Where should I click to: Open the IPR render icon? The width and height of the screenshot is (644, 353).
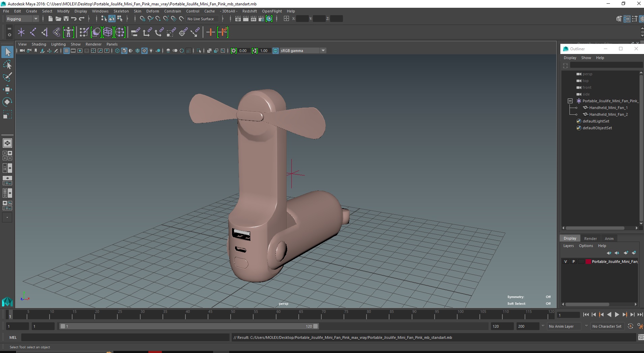coord(254,19)
